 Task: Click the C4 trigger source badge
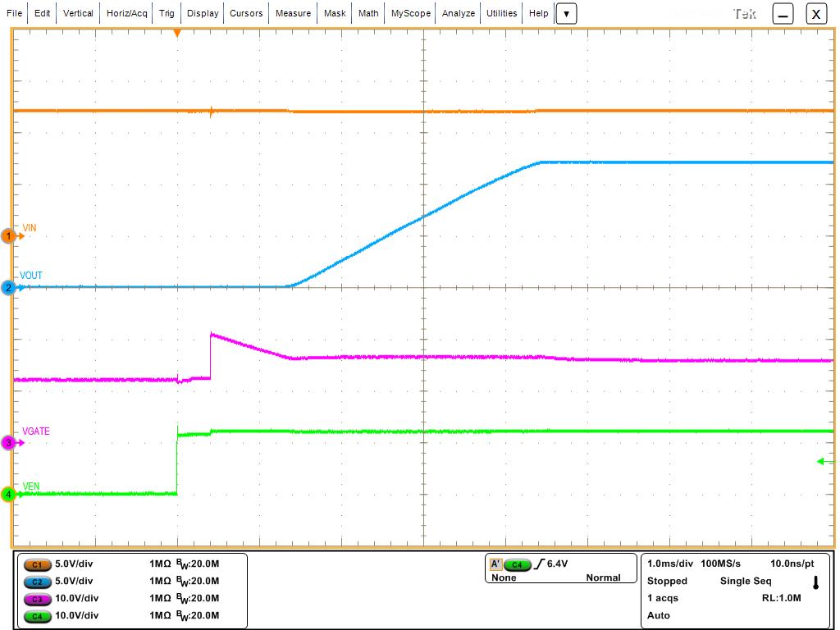tap(518, 564)
